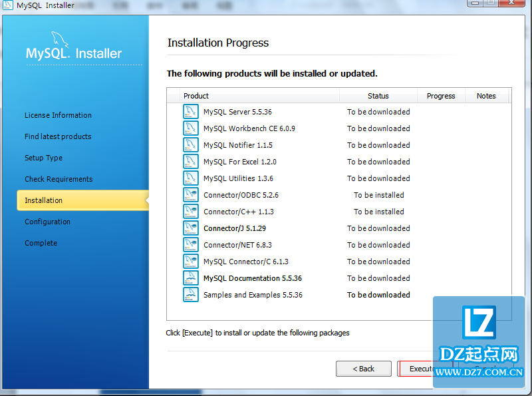Screen dimensions: 532x396
Task: Click 'To be downloaded' status of MySQL Server
Action: coord(378,112)
